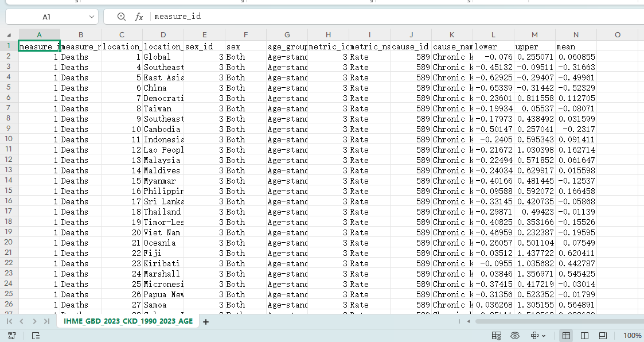Click the Samoa location cell
This screenshot has height=342, width=644.
click(x=163, y=305)
